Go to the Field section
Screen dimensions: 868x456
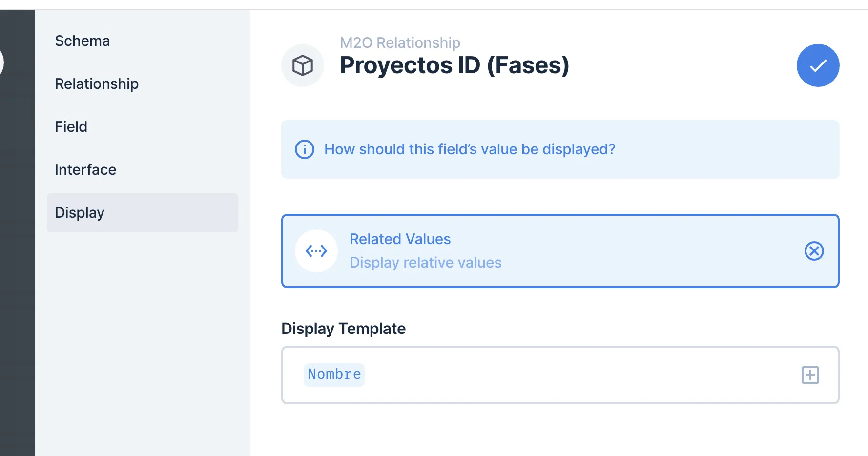[x=71, y=127]
